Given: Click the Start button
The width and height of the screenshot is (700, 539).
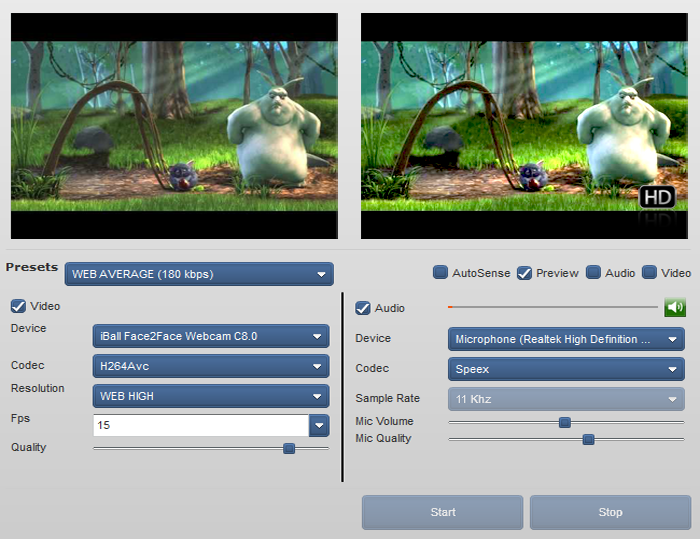Looking at the screenshot, I should pos(442,512).
